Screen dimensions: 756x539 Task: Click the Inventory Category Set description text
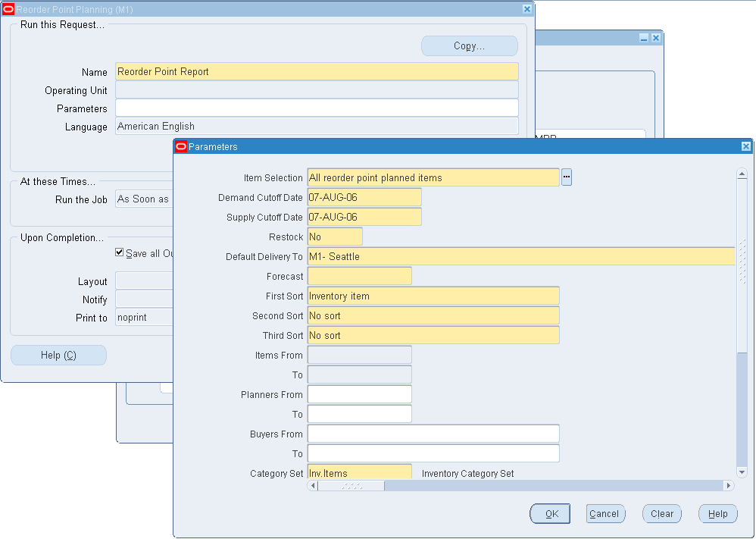pyautogui.click(x=467, y=473)
